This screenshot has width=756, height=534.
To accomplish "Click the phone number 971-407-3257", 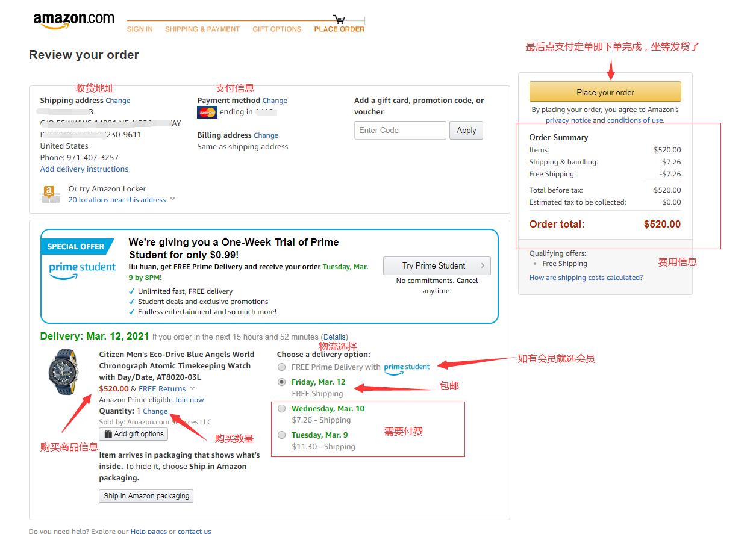I will [93, 158].
